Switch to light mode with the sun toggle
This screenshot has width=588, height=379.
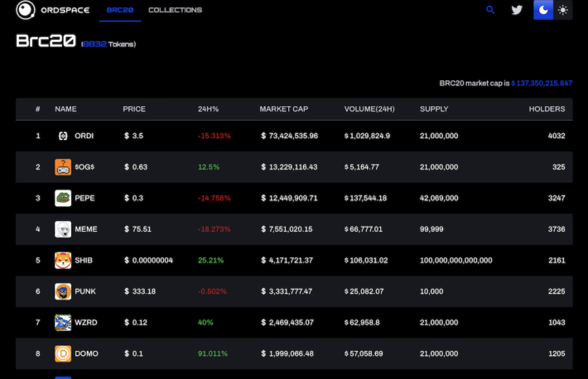click(x=562, y=10)
